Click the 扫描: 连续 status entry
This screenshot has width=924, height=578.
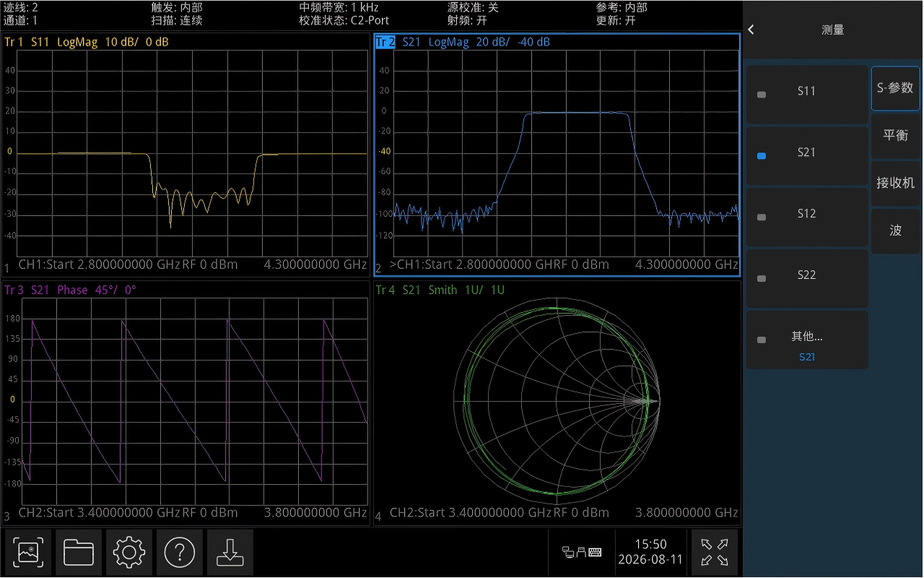pos(177,20)
